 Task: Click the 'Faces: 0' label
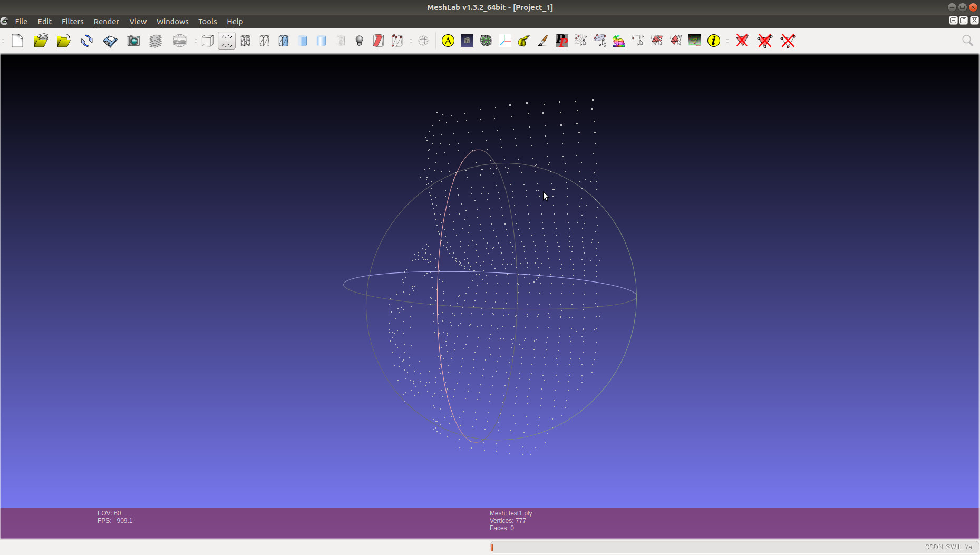501,528
